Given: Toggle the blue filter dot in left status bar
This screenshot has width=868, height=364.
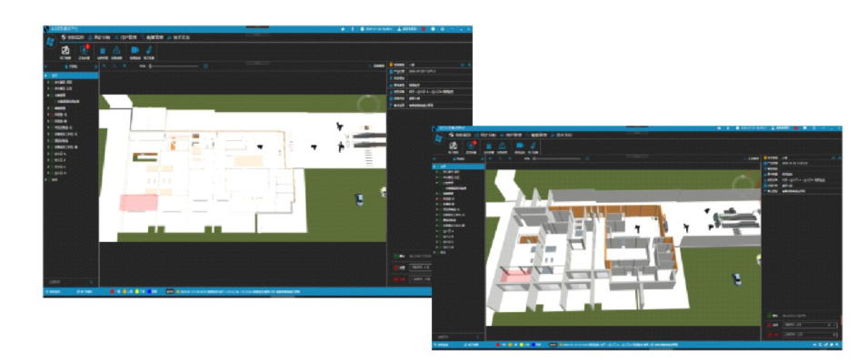Looking at the screenshot, I should pos(150,291).
